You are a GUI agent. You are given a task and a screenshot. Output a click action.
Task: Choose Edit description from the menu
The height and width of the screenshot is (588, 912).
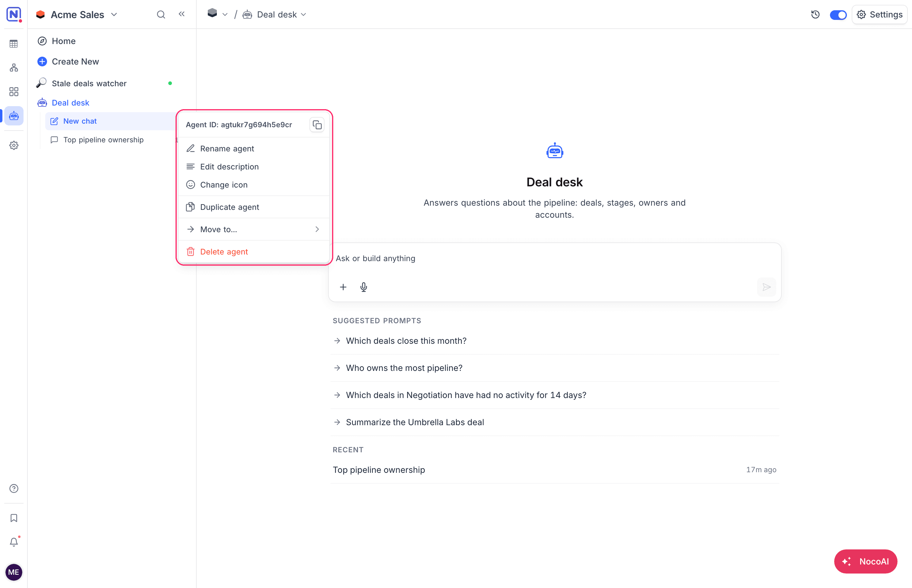coord(254,166)
